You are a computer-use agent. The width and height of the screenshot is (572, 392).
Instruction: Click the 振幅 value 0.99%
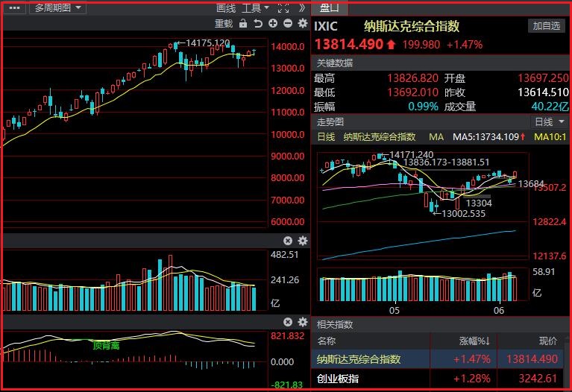point(423,107)
